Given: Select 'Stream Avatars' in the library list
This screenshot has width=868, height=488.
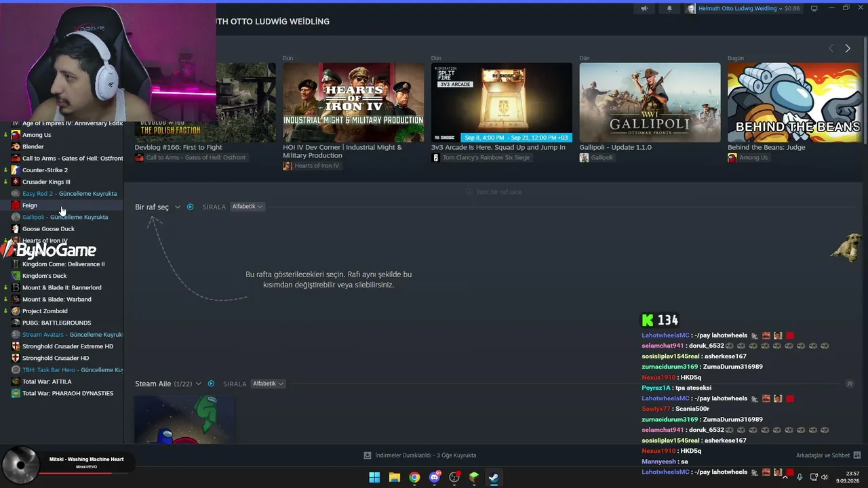Looking at the screenshot, I should pyautogui.click(x=72, y=335).
